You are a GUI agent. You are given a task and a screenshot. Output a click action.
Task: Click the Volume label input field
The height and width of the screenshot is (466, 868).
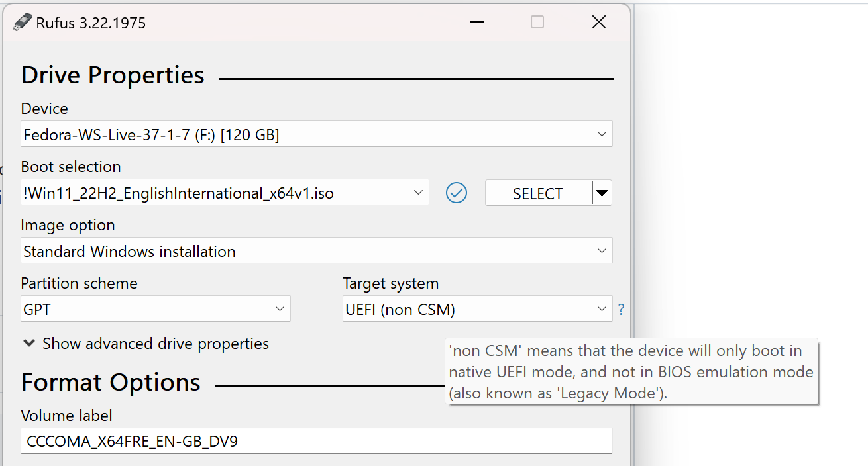click(265, 441)
